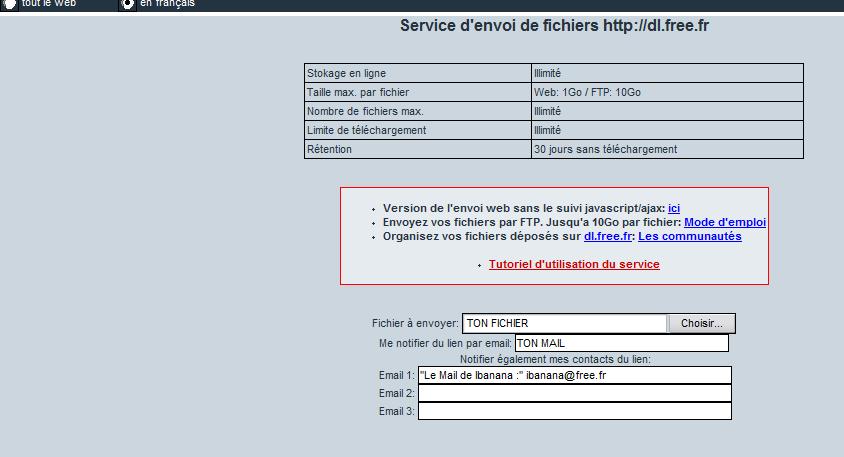The image size is (844, 457).
Task: Select the 'en français' radio button
Action: coord(128,4)
